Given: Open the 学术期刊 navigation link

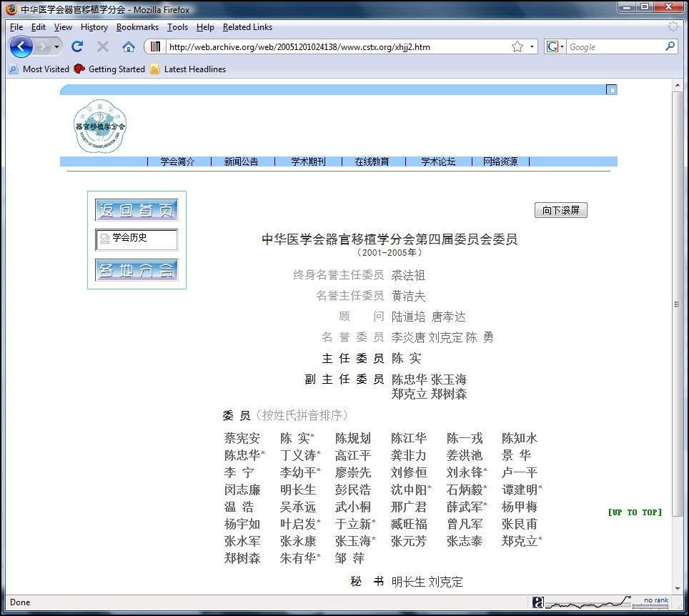Looking at the screenshot, I should point(308,162).
